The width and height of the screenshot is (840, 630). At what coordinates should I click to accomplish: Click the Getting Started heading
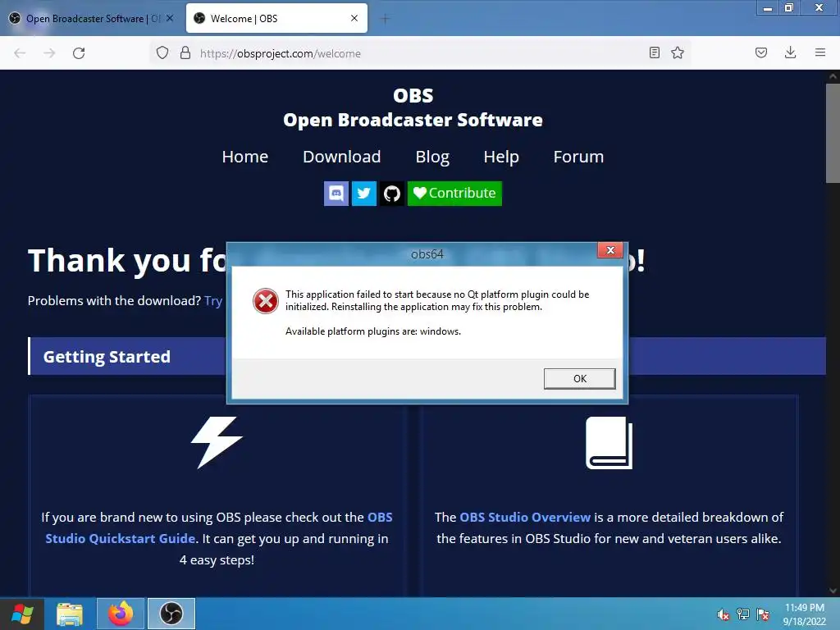[x=107, y=357]
